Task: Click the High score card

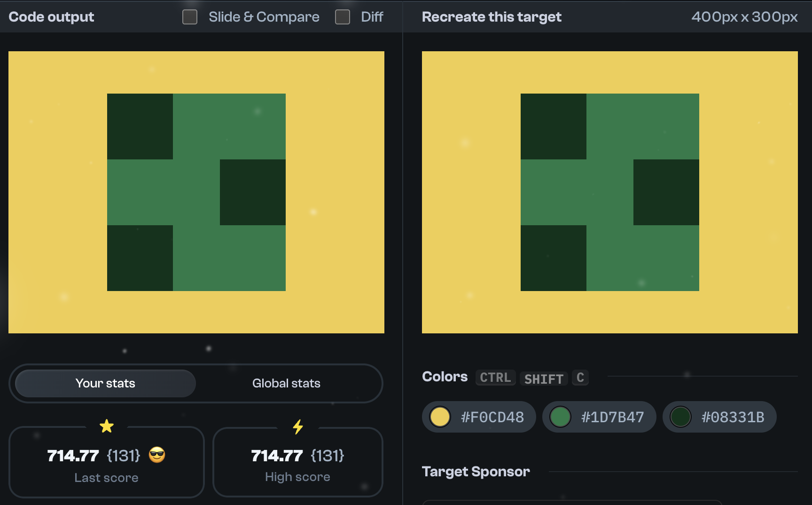Action: tap(298, 462)
